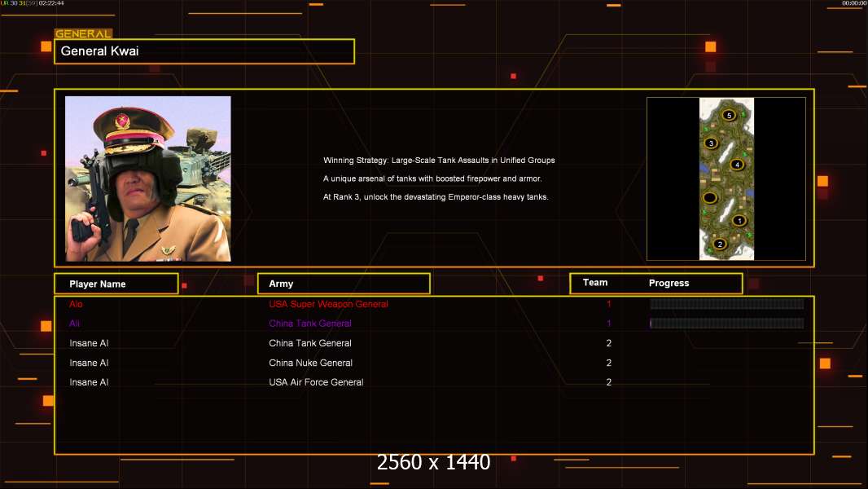
Task: Click the Team column header
Action: 595,283
